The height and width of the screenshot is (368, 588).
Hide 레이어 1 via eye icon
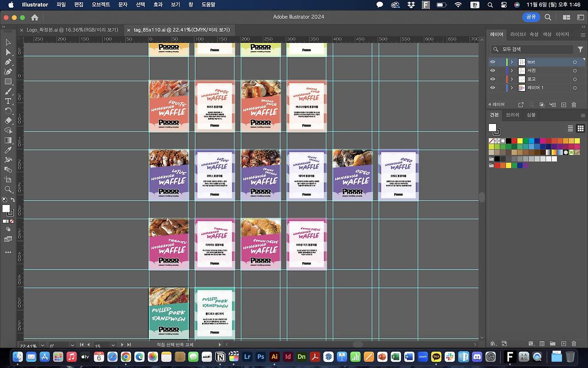tap(492, 88)
